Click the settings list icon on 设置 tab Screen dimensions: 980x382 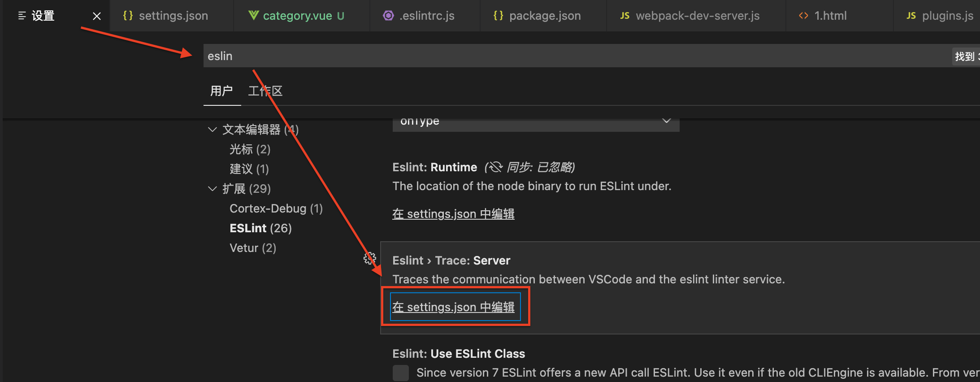21,15
